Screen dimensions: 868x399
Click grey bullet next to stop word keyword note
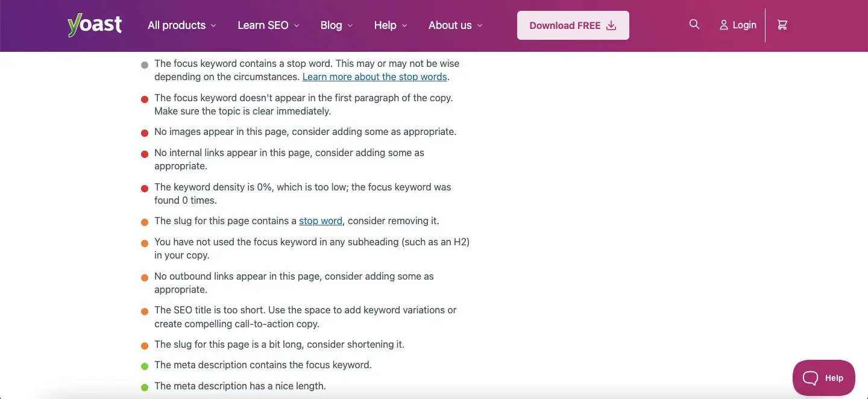145,64
